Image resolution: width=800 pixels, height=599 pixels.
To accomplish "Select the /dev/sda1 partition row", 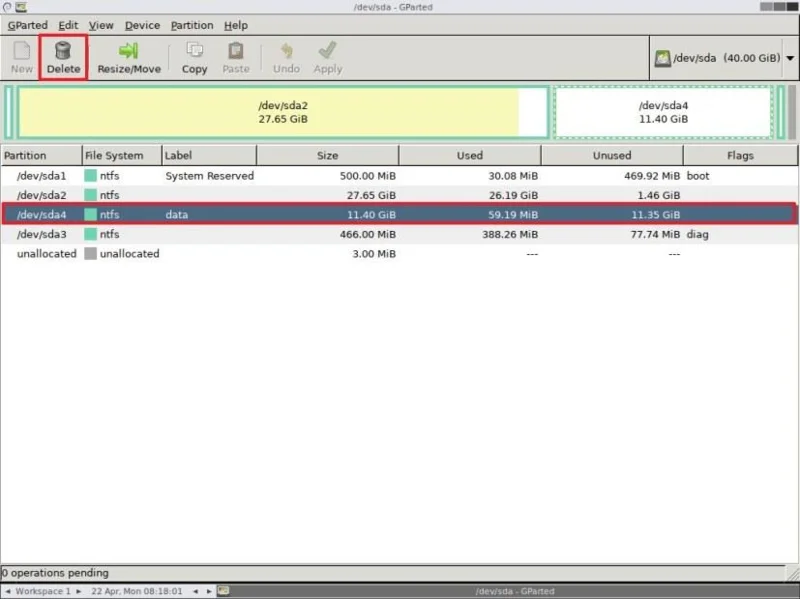I will [x=399, y=176].
